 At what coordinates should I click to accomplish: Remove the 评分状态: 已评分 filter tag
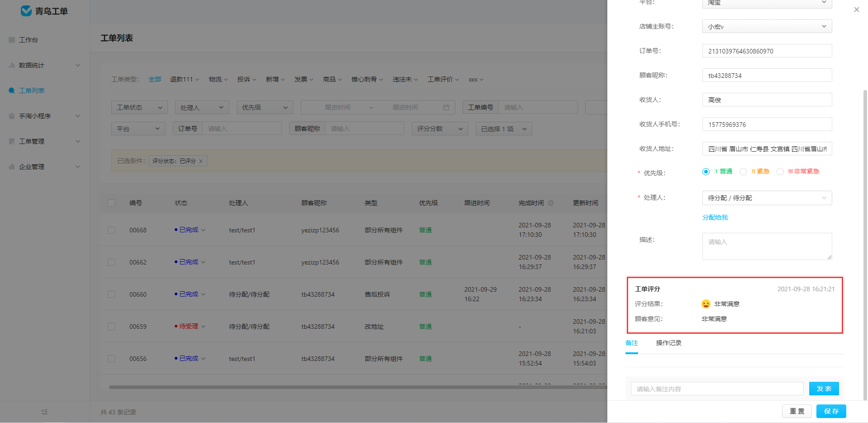pyautogui.click(x=201, y=161)
